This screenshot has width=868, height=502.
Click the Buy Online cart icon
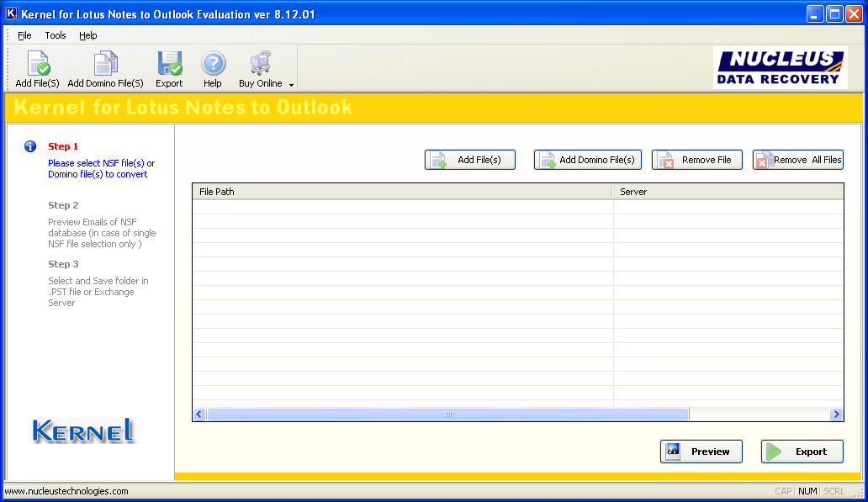tap(260, 64)
